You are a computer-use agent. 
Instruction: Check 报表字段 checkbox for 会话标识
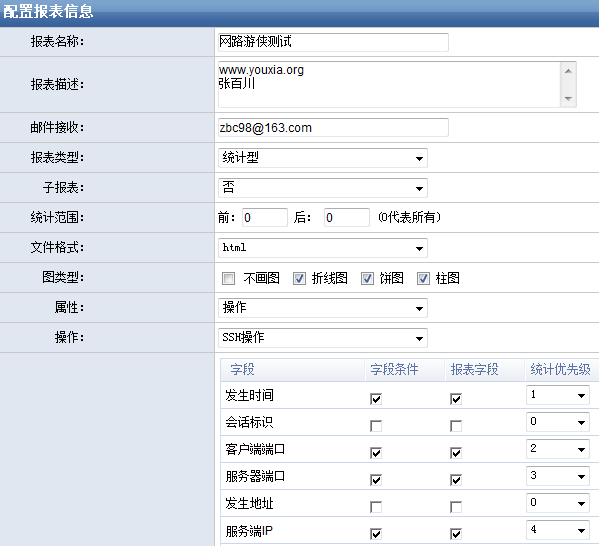(456, 426)
